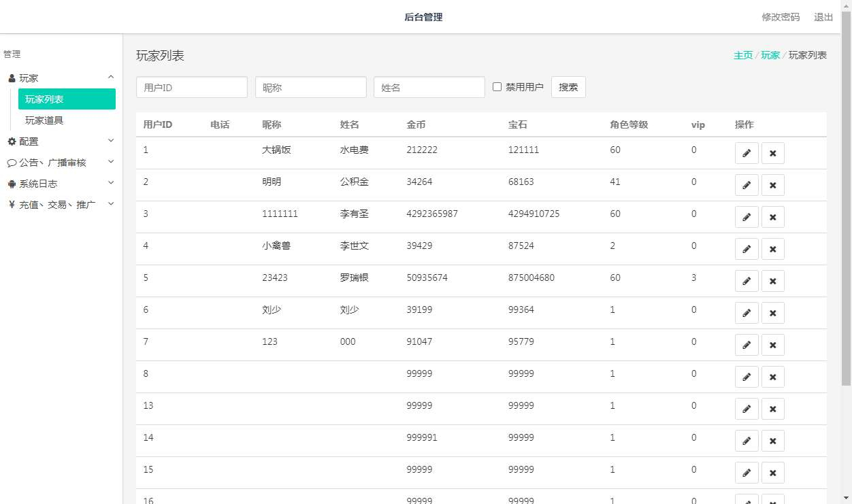Click nickname cell 23423
Image resolution: width=852 pixels, height=504 pixels.
(x=275, y=278)
